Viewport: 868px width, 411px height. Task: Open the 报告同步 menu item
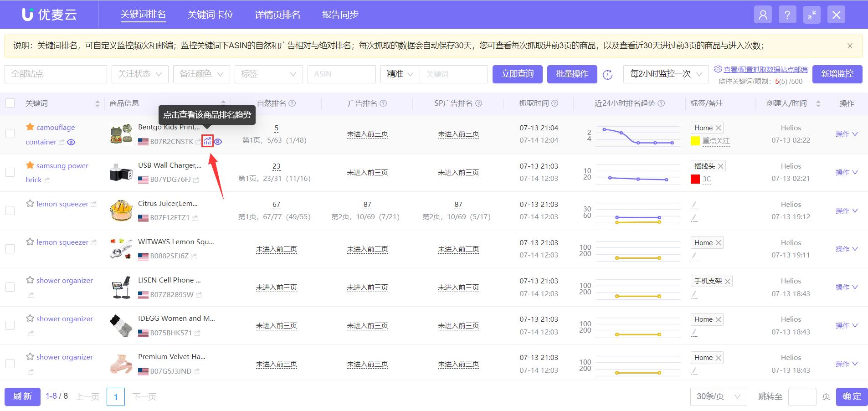click(340, 14)
